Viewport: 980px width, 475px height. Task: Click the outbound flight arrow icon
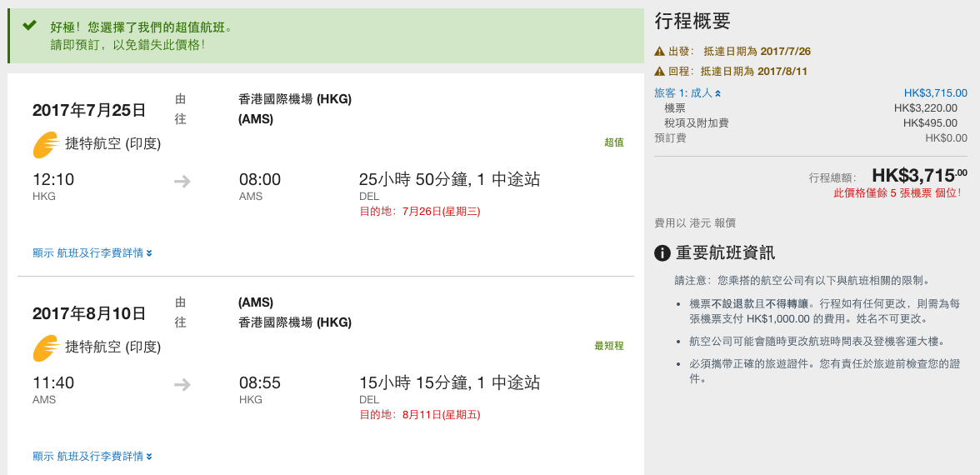click(x=182, y=182)
